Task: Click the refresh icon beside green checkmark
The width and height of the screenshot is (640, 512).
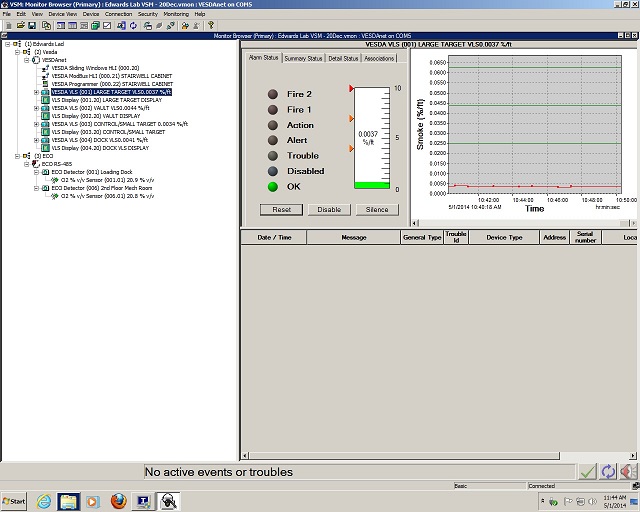Action: pos(607,471)
